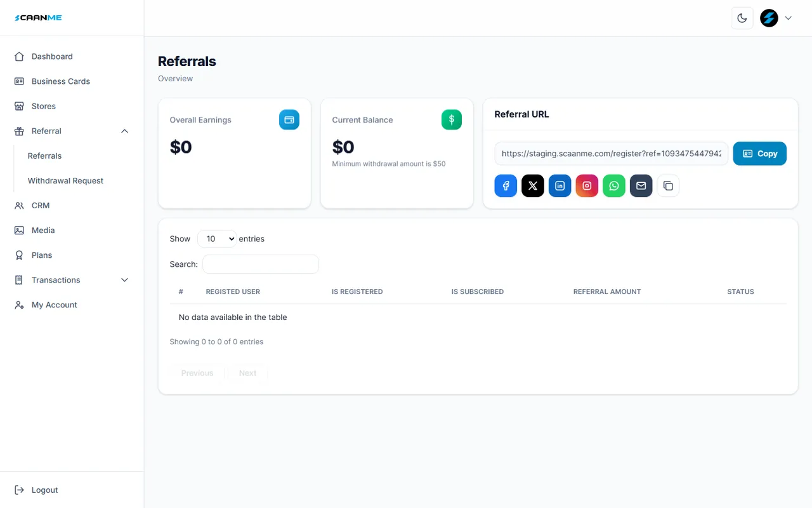Click the My Account user icon
The width and height of the screenshot is (812, 508).
tap(19, 305)
